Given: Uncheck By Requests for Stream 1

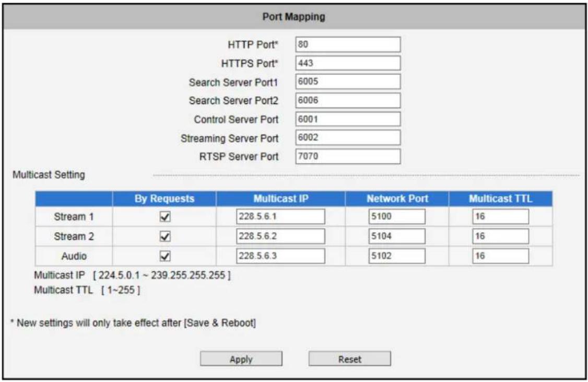Looking at the screenshot, I should [165, 216].
